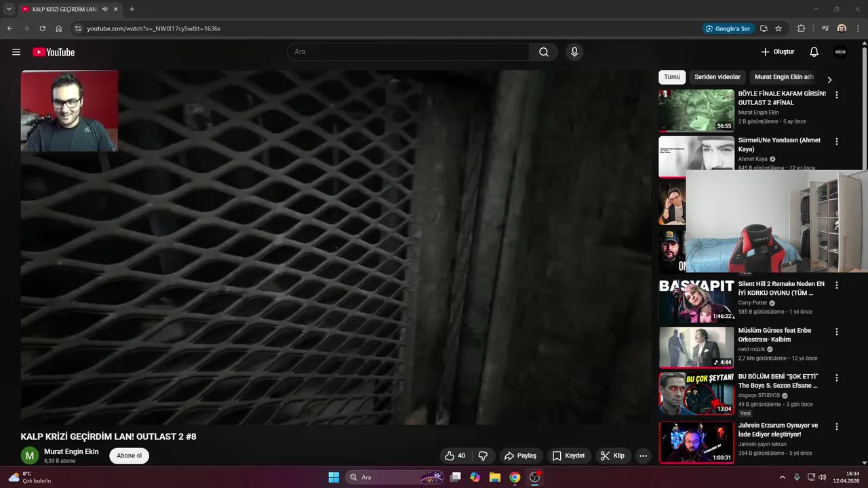868x488 pixels.
Task: Options for Silent Hill 2 Remake video
Action: tap(837, 285)
